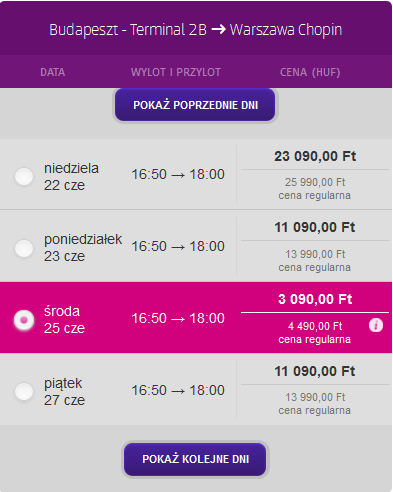
Task: Select the niedziela 22 cze radio button
Action: click(24, 176)
